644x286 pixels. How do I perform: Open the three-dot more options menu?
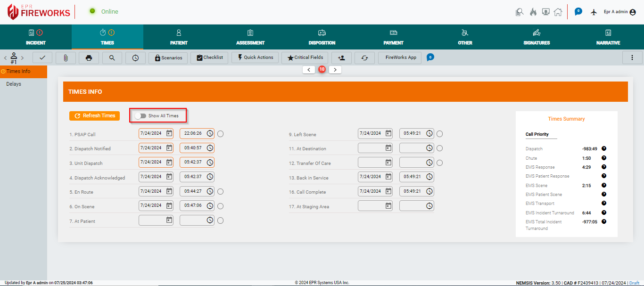click(632, 57)
